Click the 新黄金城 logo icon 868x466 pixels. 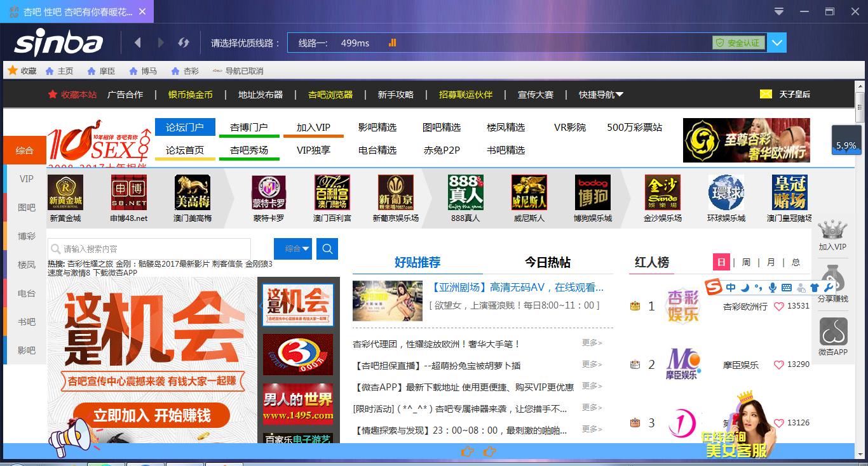(x=65, y=192)
